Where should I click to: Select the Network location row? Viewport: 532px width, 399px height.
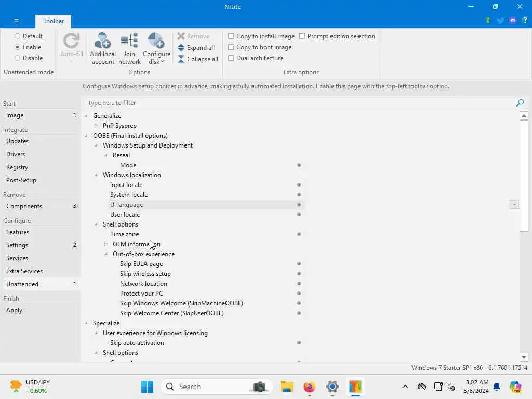[211, 284]
